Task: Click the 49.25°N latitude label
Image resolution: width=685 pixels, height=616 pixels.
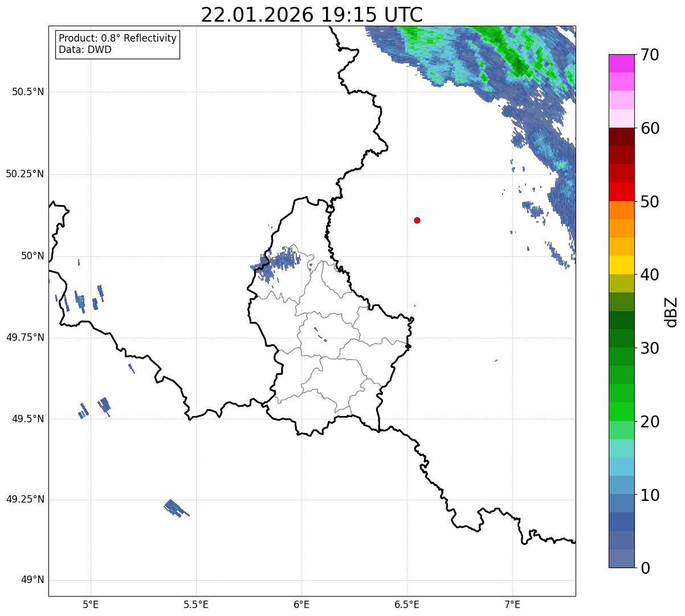Action: 25,500
